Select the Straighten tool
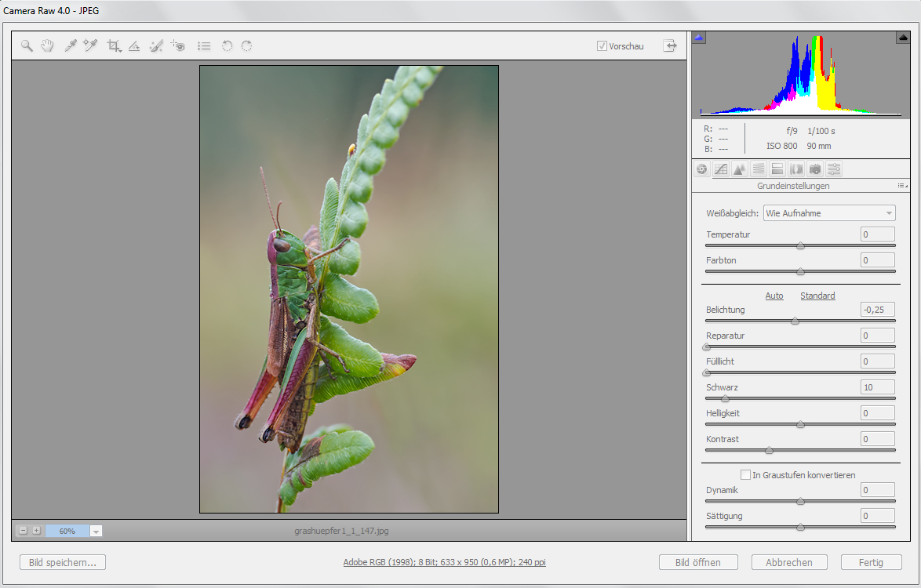The width and height of the screenshot is (921, 588). coord(134,46)
